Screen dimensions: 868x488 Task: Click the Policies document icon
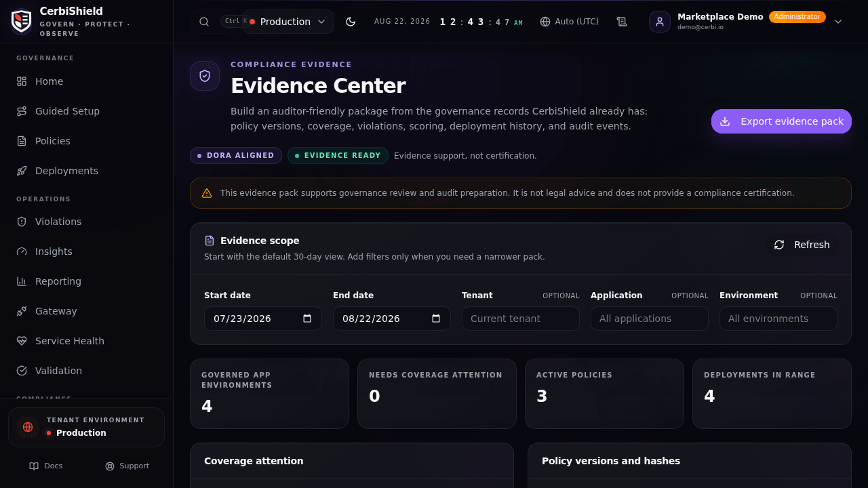pyautogui.click(x=22, y=141)
